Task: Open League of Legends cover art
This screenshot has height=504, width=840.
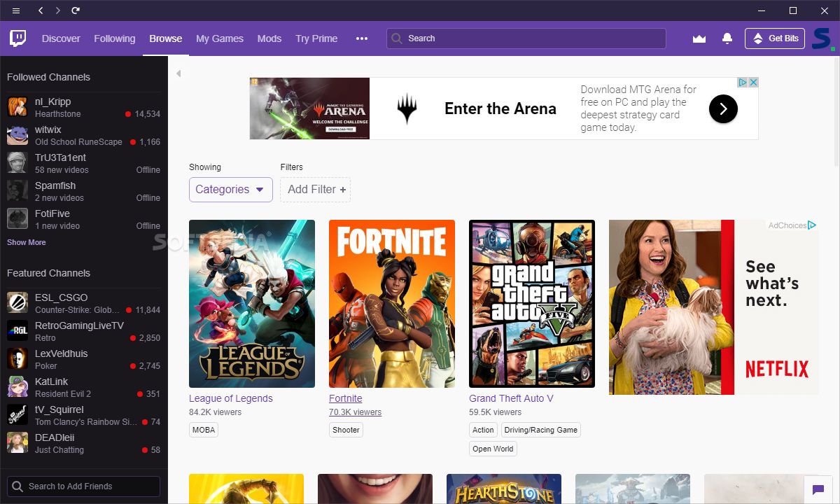Action: 252,304
